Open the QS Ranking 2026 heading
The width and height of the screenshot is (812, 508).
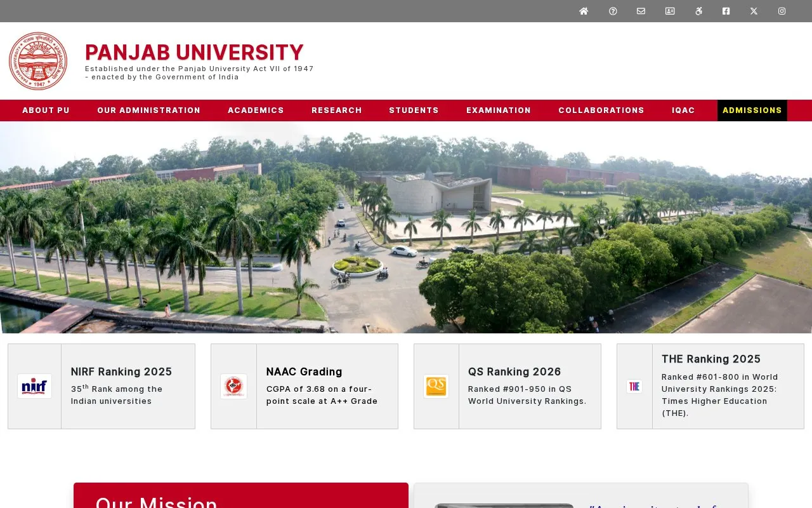tap(514, 371)
